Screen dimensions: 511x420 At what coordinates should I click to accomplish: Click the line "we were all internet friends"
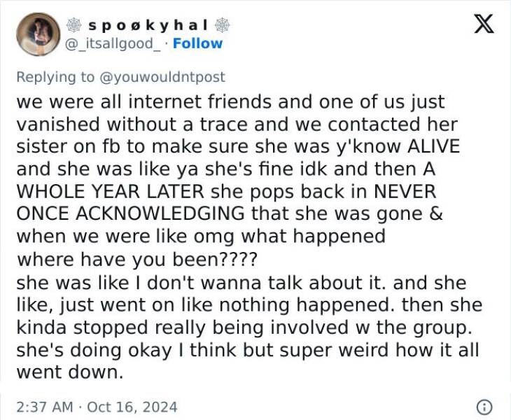point(143,102)
